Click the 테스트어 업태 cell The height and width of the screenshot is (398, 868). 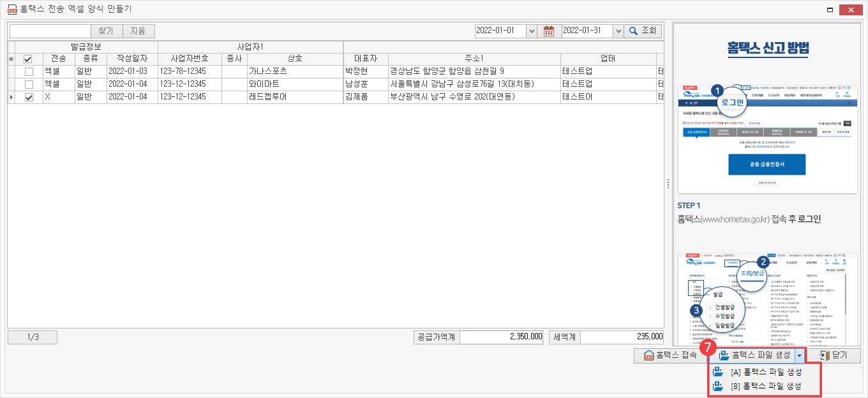coord(608,97)
